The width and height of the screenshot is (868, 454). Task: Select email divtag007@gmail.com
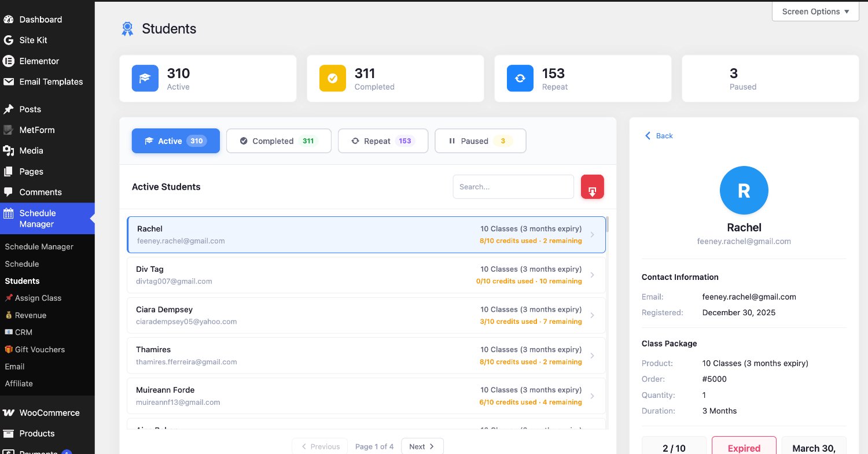(174, 281)
